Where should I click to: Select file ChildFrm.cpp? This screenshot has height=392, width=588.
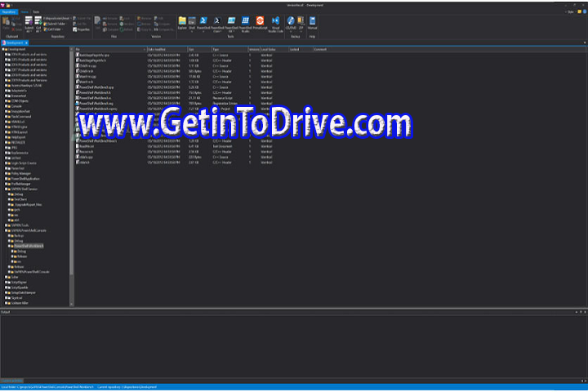(87, 65)
